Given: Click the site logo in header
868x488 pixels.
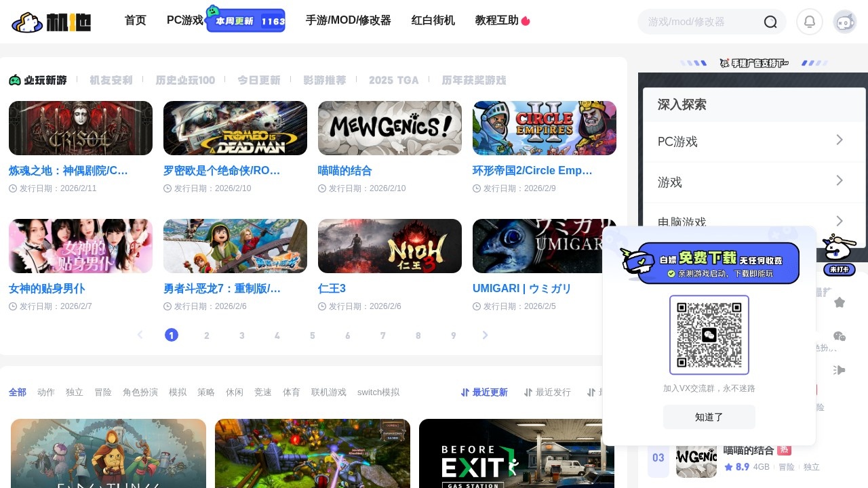Looking at the screenshot, I should click(52, 22).
